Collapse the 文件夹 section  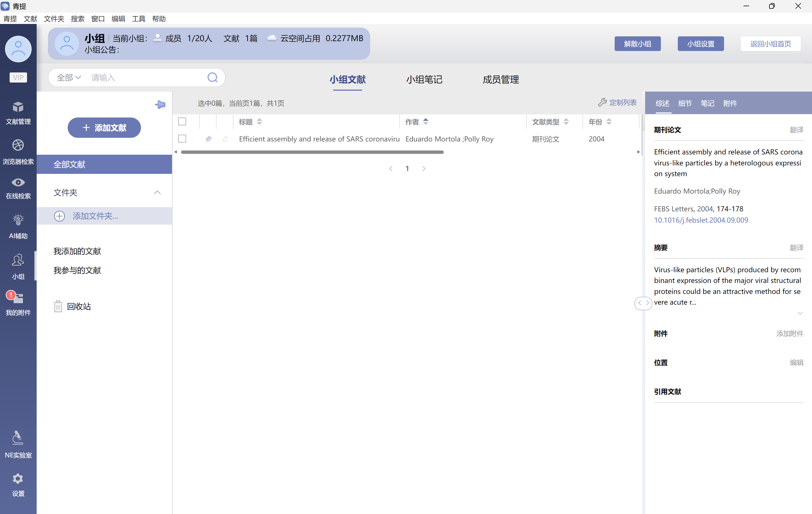pyautogui.click(x=157, y=192)
